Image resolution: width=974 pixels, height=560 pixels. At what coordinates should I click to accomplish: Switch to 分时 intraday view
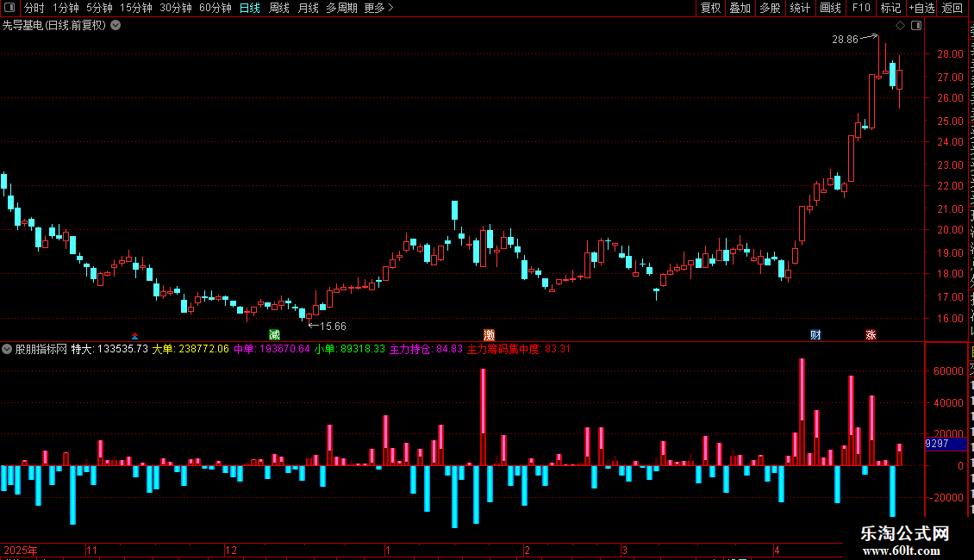coord(34,8)
